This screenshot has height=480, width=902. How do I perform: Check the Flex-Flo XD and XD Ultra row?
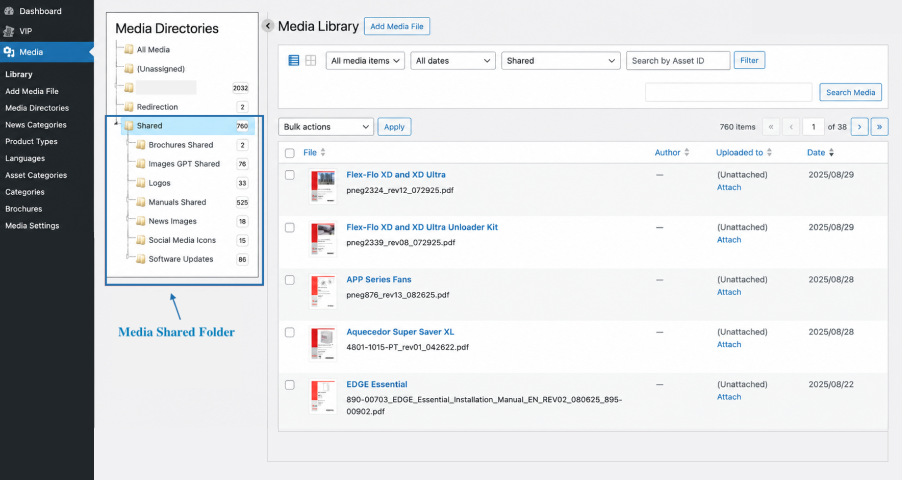click(290, 175)
